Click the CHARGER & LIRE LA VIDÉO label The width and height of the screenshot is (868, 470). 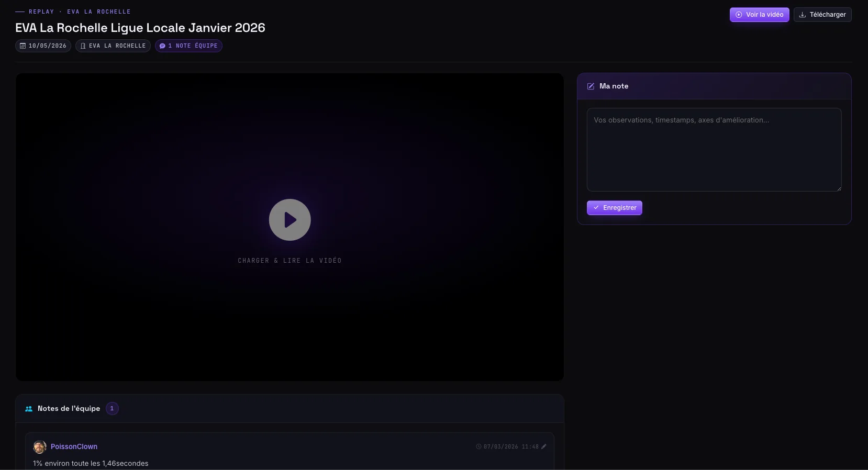[x=290, y=261]
